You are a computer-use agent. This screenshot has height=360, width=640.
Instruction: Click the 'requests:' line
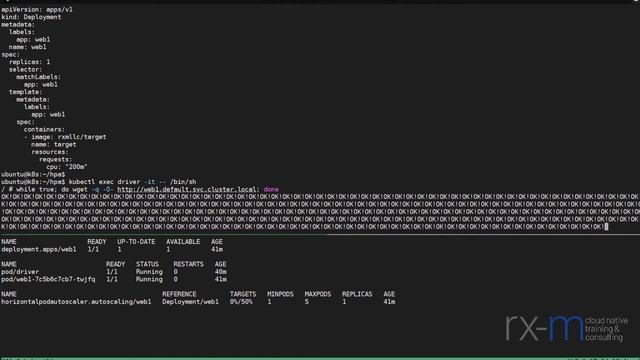pyautogui.click(x=56, y=160)
